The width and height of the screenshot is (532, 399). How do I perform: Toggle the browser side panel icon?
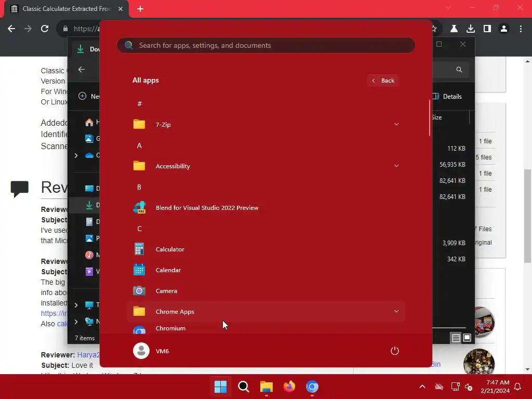[x=487, y=29]
